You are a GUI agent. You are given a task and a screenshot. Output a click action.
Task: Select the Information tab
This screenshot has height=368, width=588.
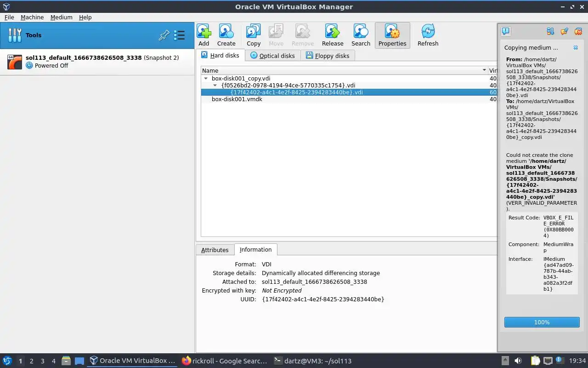tap(255, 249)
